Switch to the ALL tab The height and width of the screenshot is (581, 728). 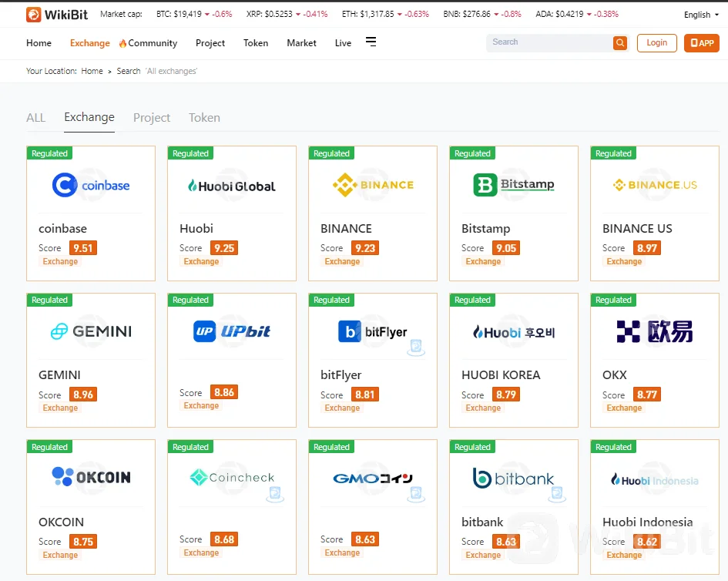(35, 117)
